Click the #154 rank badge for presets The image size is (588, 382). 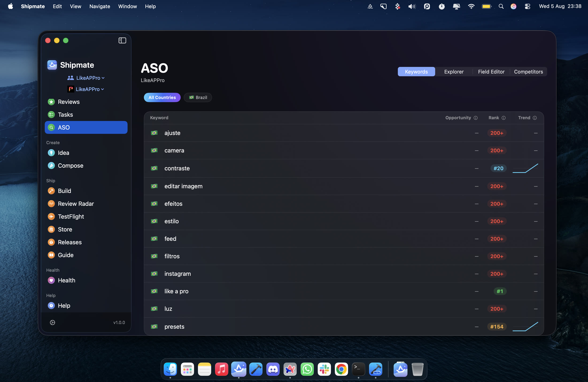pos(497,327)
